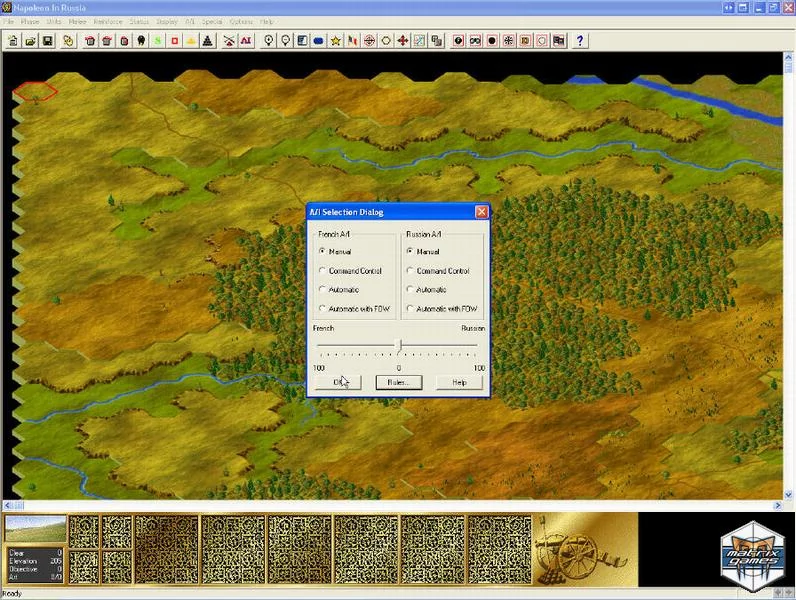Click the hexagon outline toolbar icon

[x=386, y=41]
